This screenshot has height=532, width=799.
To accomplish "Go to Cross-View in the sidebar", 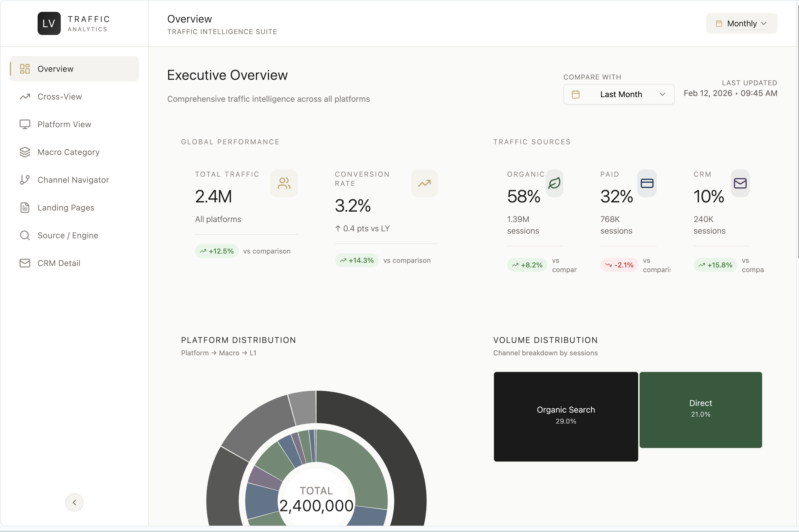I will [74, 97].
